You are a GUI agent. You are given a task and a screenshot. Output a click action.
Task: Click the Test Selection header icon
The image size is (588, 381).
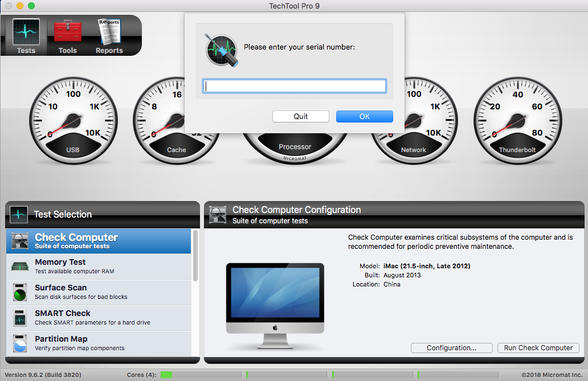[19, 215]
